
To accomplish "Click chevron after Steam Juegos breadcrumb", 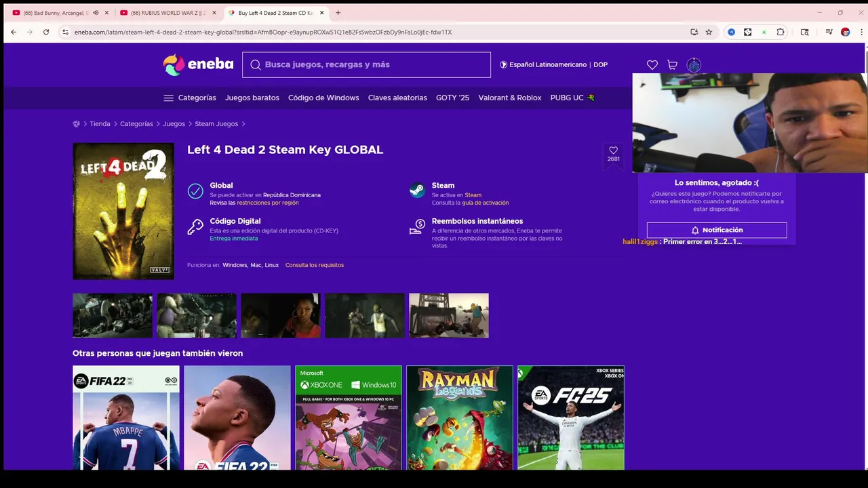I will (243, 124).
